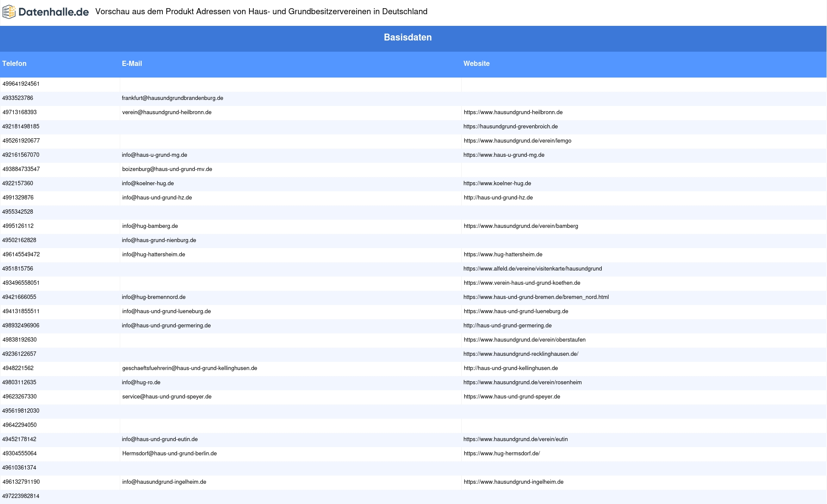Select phone number 492181498185
827x504 pixels.
21,127
